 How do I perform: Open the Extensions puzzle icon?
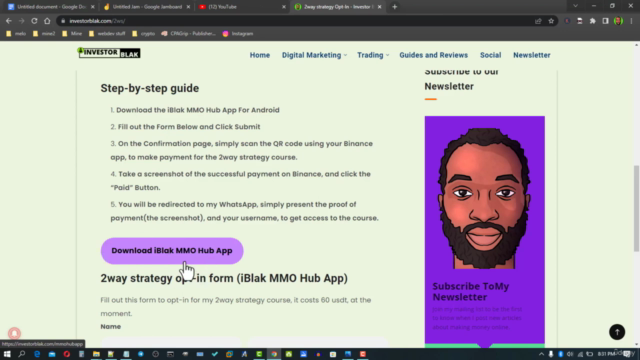593,21
